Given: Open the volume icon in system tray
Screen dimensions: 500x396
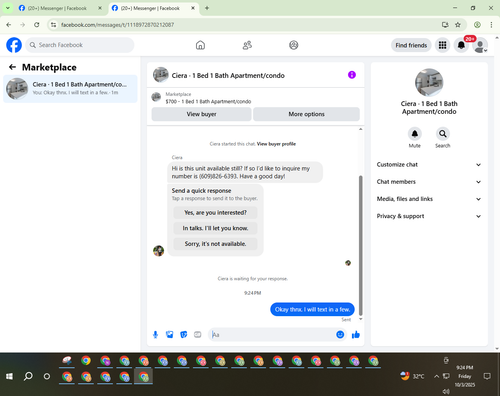Looking at the screenshot, I should pos(446,391).
